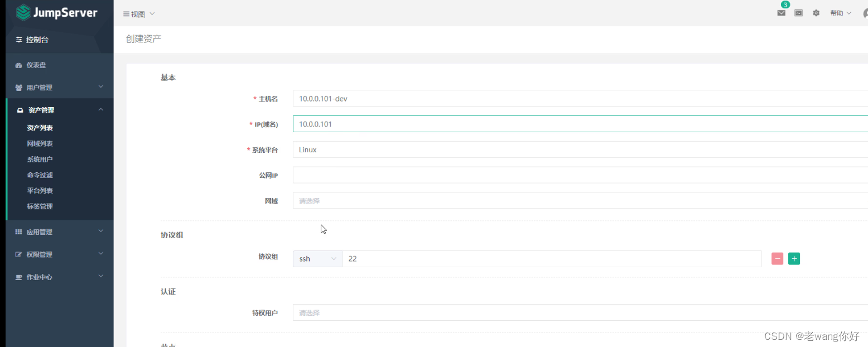Open 网域列表 from the sidebar menu

[x=39, y=143]
